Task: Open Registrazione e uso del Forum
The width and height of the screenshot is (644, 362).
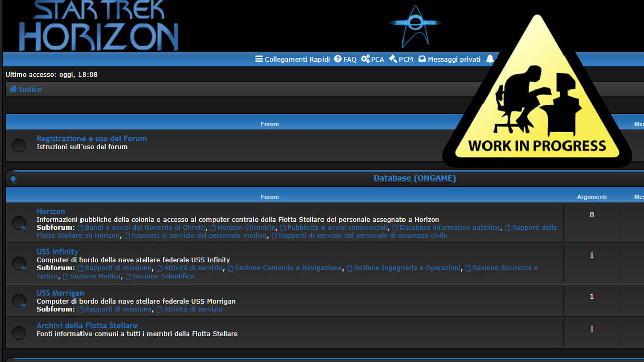Action: pos(92,139)
